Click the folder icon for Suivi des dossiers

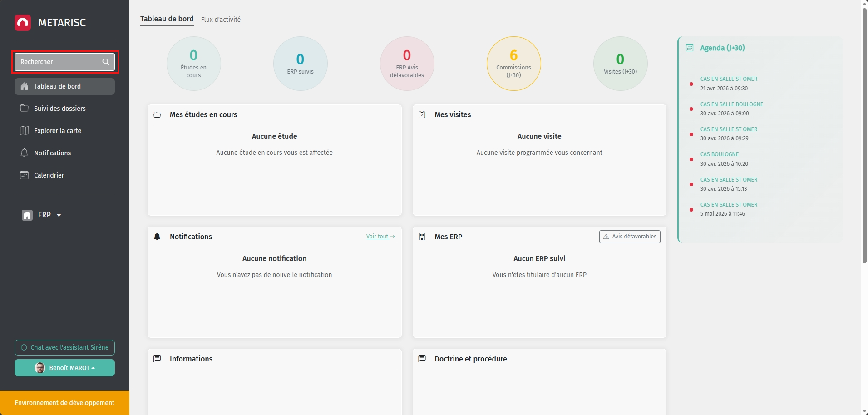(x=25, y=109)
